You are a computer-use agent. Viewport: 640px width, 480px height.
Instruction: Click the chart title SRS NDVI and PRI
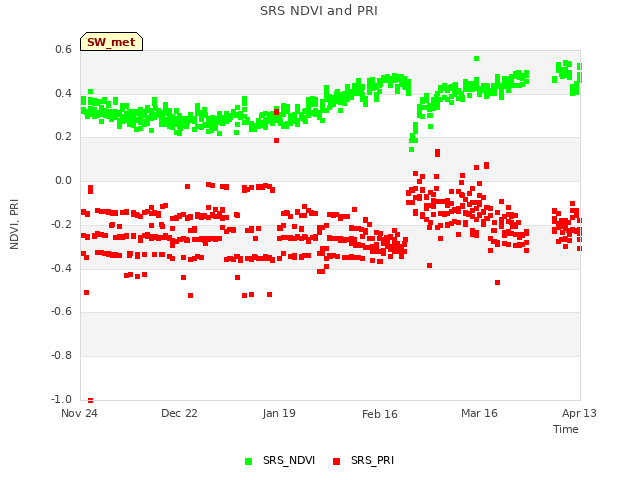[x=319, y=11]
